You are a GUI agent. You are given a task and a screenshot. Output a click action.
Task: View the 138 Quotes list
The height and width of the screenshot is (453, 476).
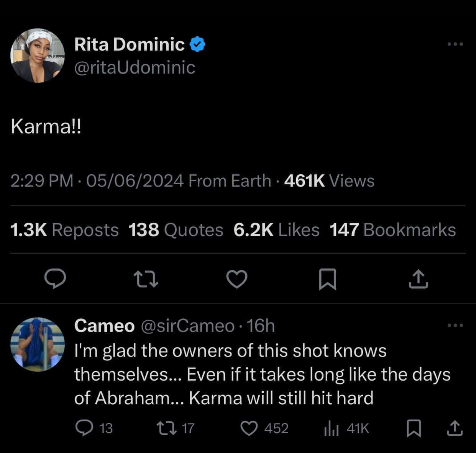tap(176, 230)
